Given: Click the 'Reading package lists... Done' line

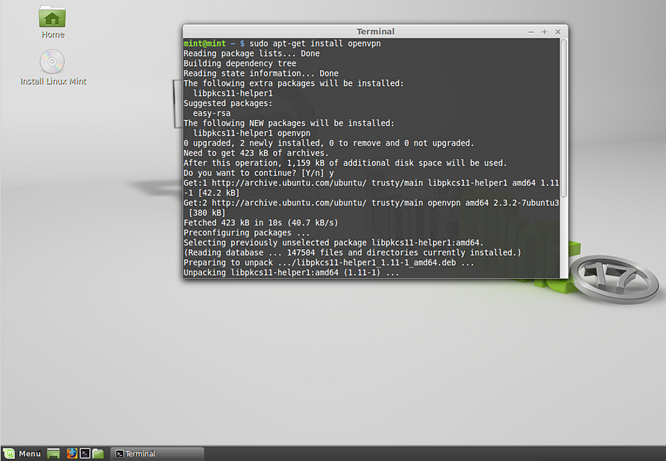Looking at the screenshot, I should pos(251,54).
